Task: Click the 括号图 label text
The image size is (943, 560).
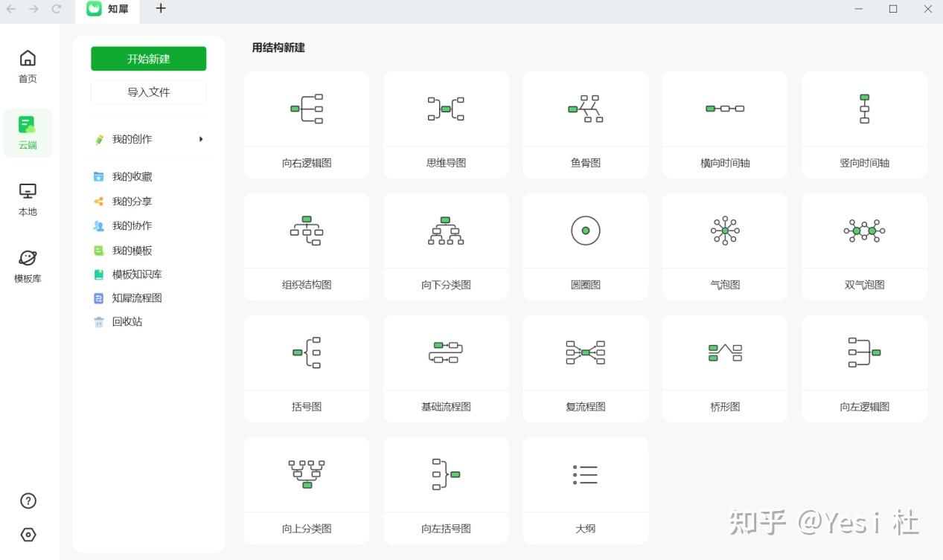Action: (307, 407)
